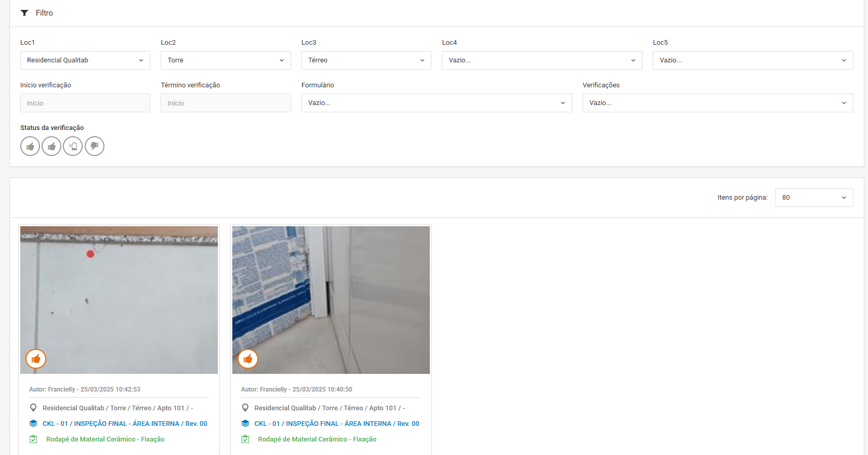Open the Loc2 dropdown showing Torre
This screenshot has height=455, width=868.
tap(226, 60)
